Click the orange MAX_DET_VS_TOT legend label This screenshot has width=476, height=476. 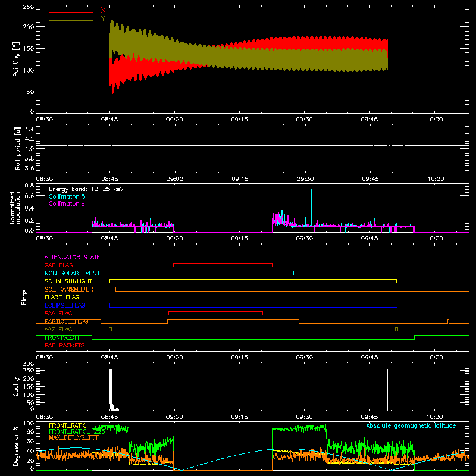[74, 437]
